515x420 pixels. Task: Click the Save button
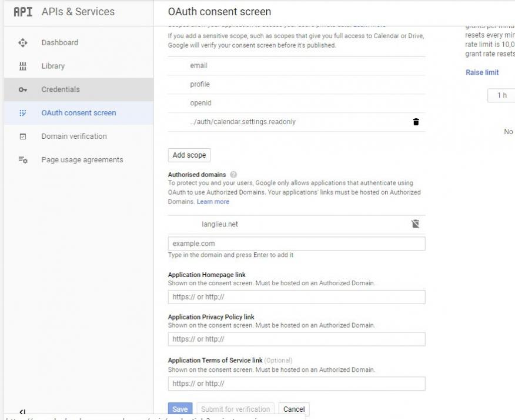click(180, 409)
